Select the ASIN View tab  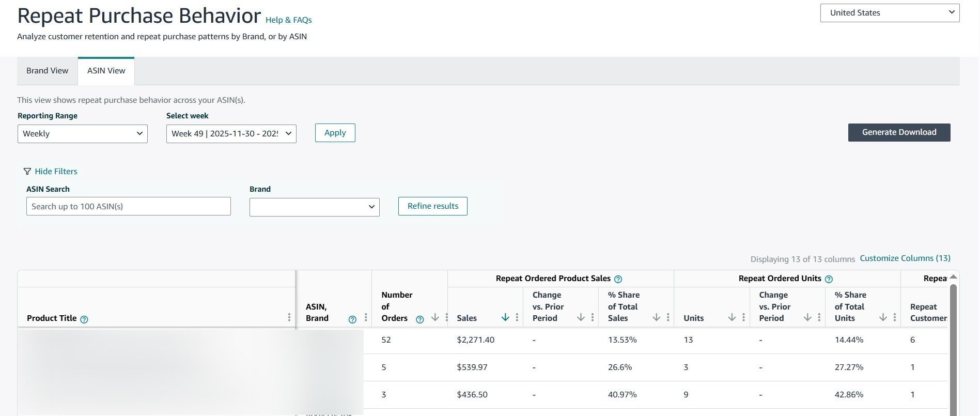pyautogui.click(x=106, y=71)
